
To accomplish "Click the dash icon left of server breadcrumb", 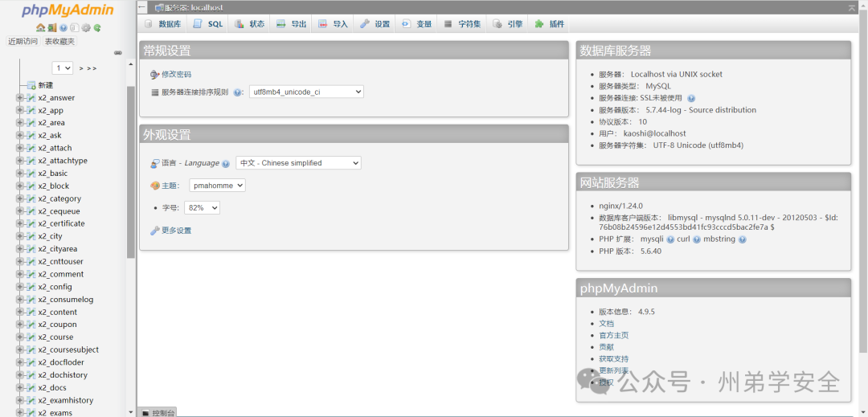I will pos(142,8).
